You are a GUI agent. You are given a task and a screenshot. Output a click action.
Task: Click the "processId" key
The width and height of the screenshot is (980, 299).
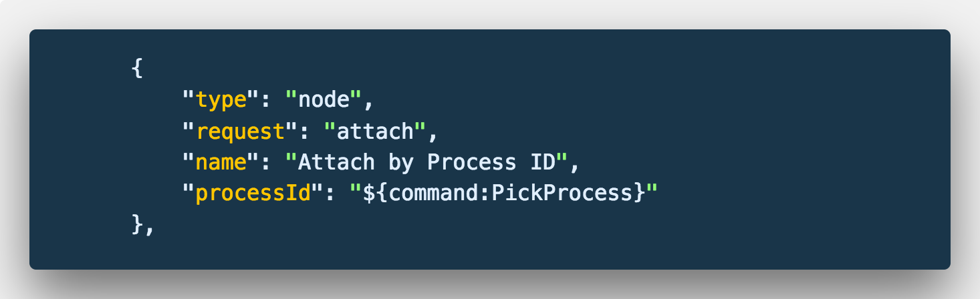[x=253, y=194]
